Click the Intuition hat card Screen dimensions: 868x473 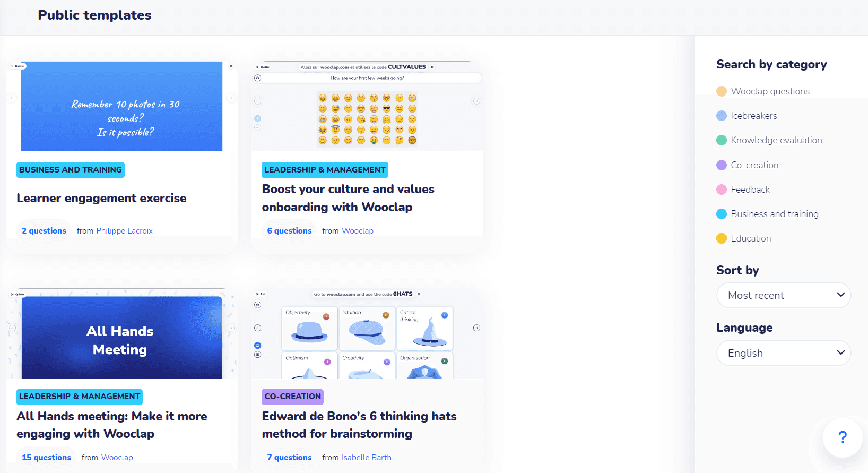click(x=367, y=328)
